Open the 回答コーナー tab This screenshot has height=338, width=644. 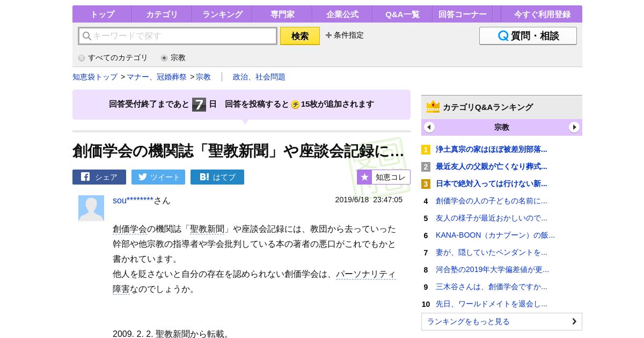(x=463, y=14)
